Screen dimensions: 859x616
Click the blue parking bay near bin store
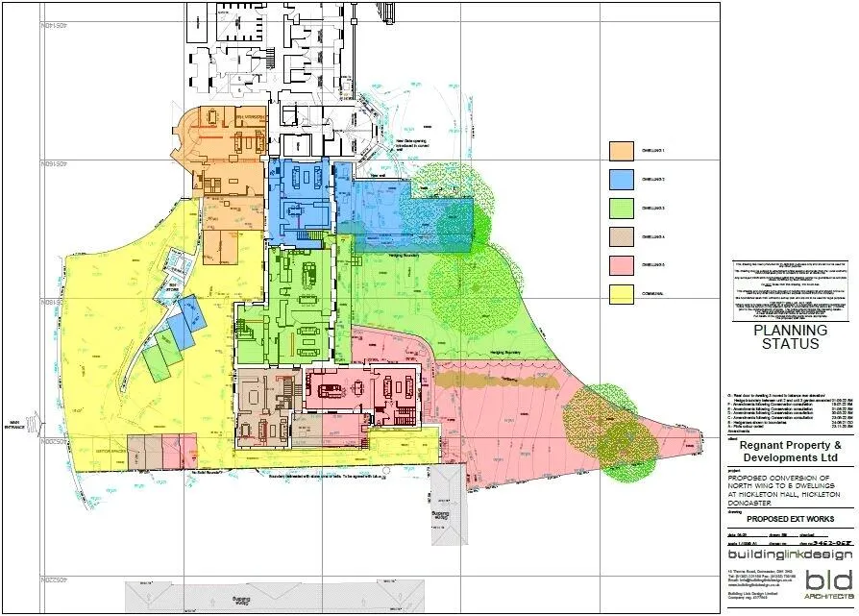click(x=191, y=311)
